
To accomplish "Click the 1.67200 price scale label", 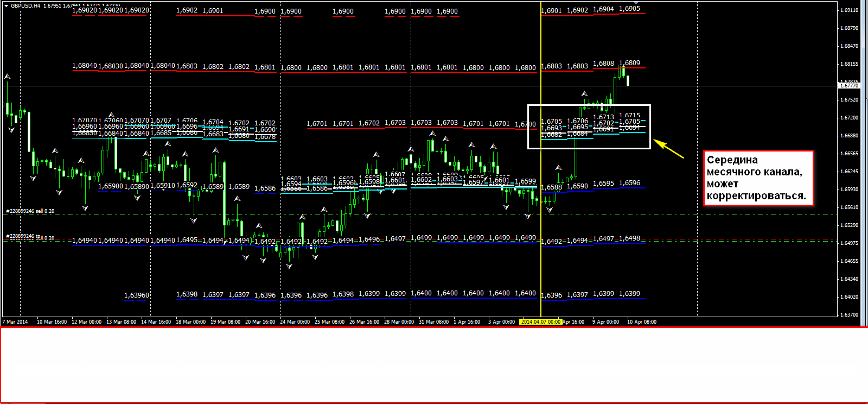I will pos(850,117).
